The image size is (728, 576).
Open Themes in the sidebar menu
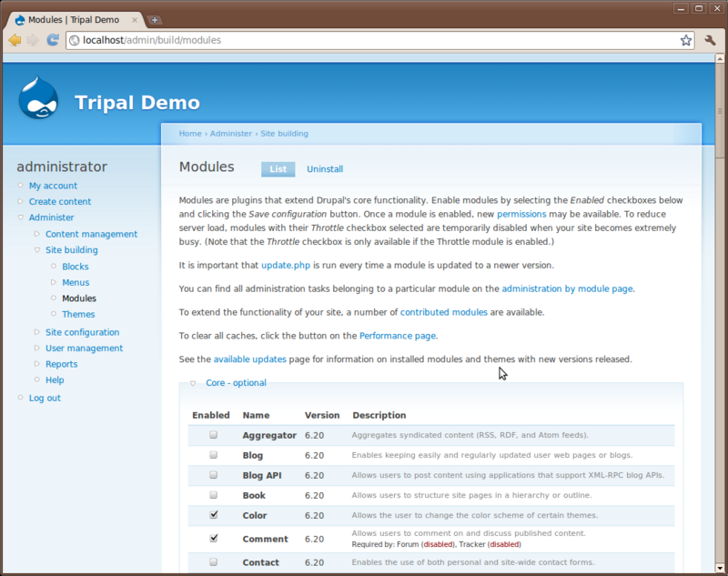point(78,314)
